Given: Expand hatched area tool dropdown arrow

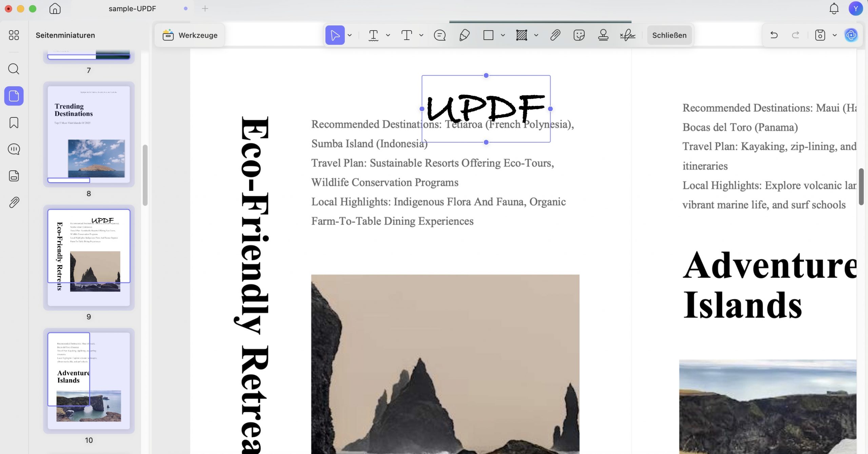Looking at the screenshot, I should 536,35.
